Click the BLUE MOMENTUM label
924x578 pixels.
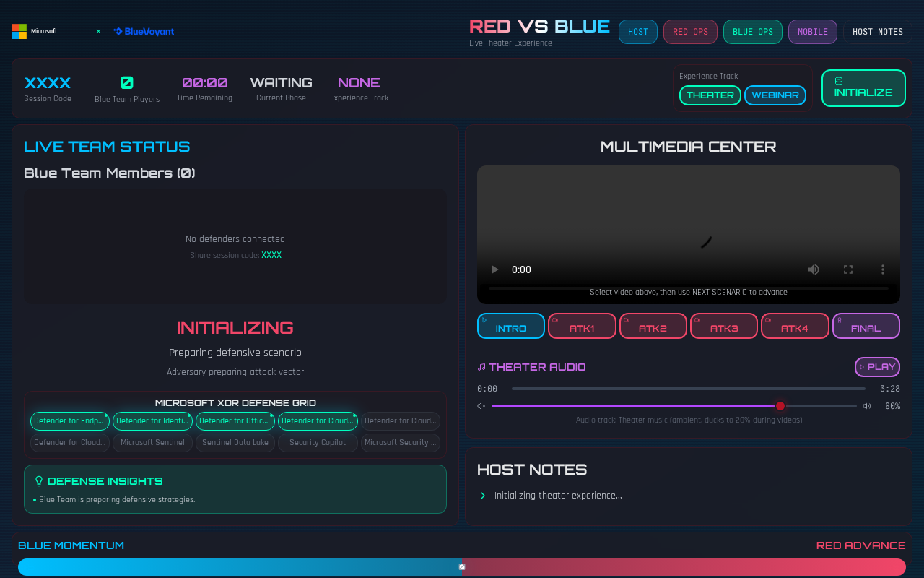pyautogui.click(x=71, y=545)
